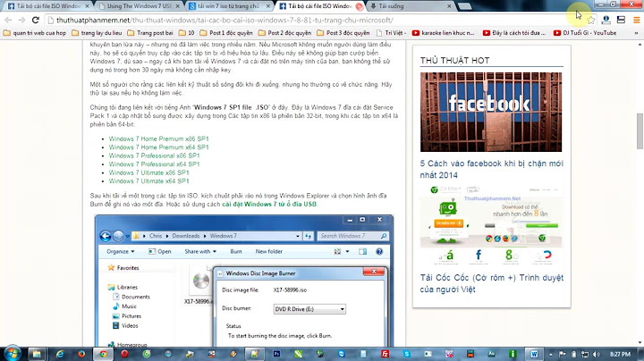The image size is (644, 361).
Task: Open the Chrome hamburger menu
Action: (x=636, y=20)
